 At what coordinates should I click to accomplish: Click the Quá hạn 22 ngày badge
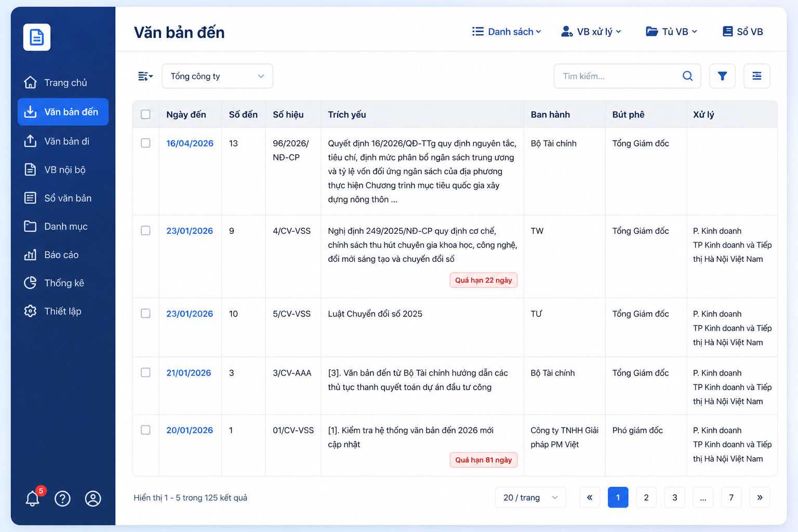(484, 280)
